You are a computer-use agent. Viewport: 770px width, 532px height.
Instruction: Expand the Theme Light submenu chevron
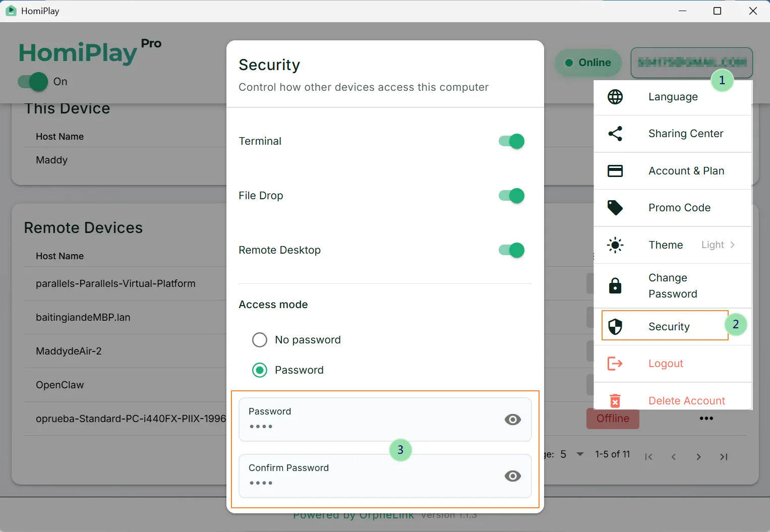pos(732,245)
